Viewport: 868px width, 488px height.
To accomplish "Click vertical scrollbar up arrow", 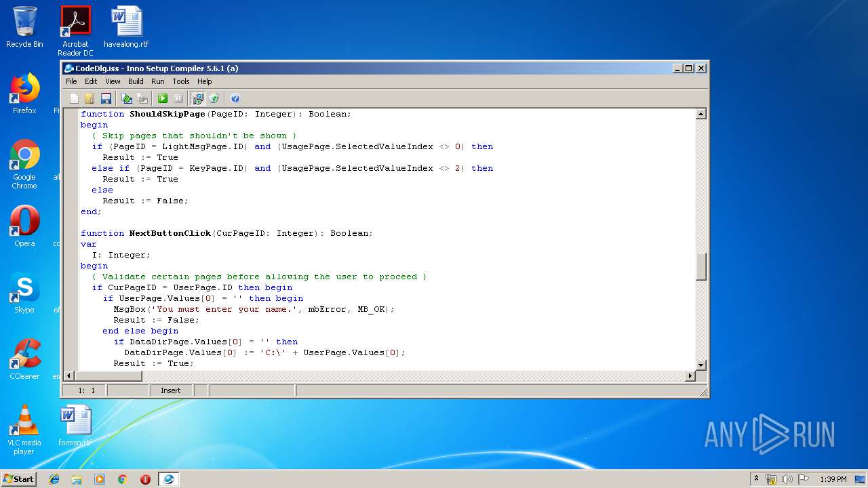I will [701, 114].
